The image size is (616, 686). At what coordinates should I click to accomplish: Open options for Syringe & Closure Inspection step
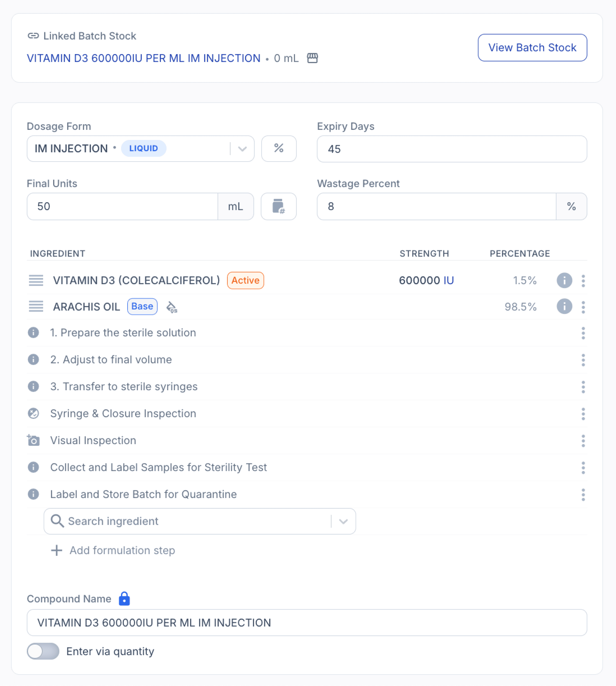583,414
